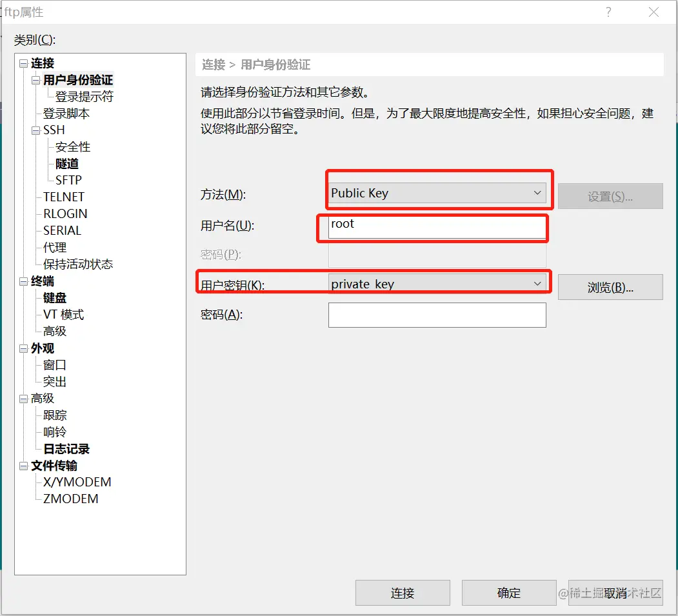Open the SFTP settings page
The width and height of the screenshot is (678, 616).
pyautogui.click(x=70, y=180)
